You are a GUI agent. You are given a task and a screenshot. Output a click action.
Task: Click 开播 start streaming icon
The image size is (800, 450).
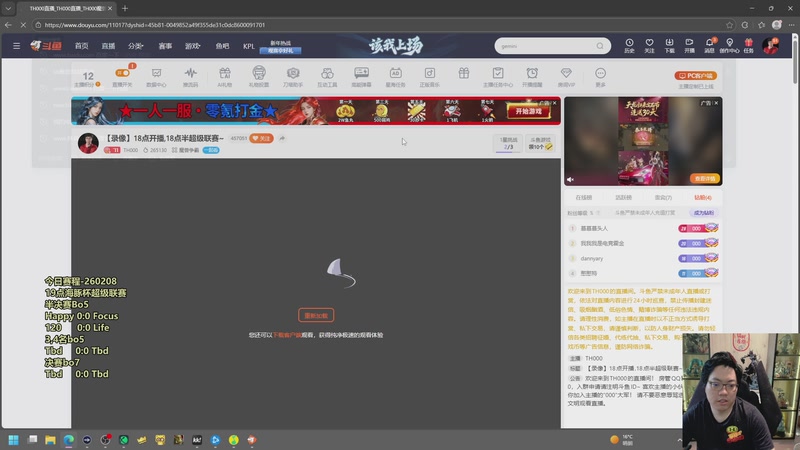(689, 45)
